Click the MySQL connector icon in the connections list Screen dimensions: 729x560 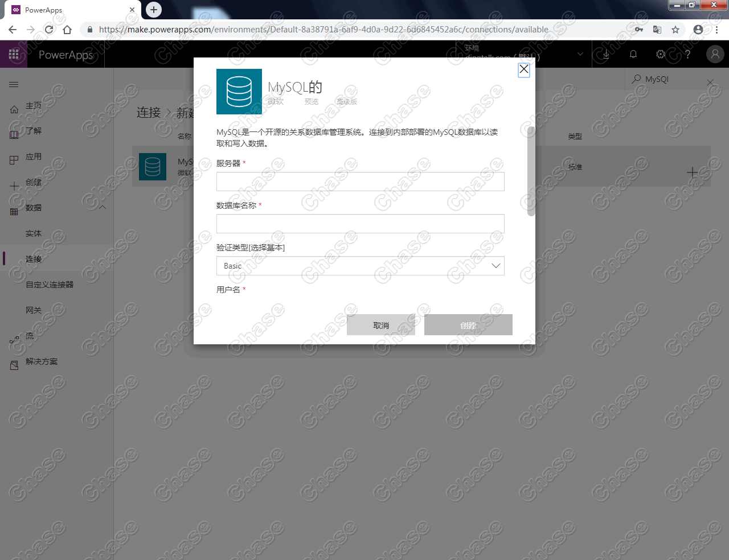(151, 167)
